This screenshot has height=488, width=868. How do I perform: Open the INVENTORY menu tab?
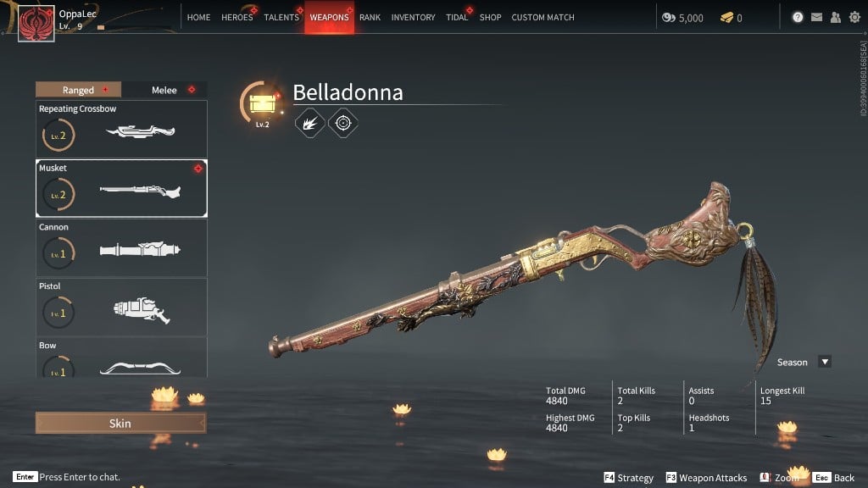pyautogui.click(x=413, y=17)
